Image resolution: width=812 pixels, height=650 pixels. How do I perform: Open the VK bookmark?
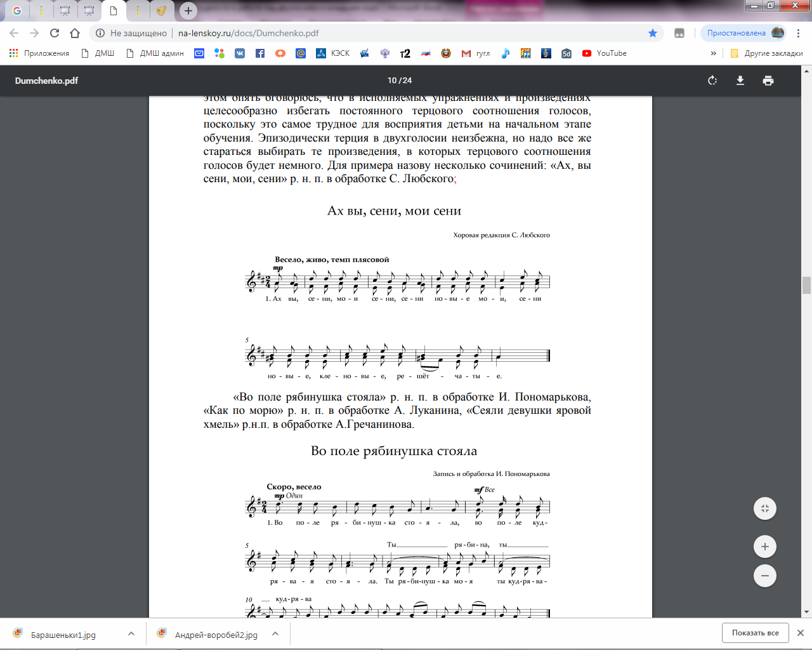(x=240, y=53)
